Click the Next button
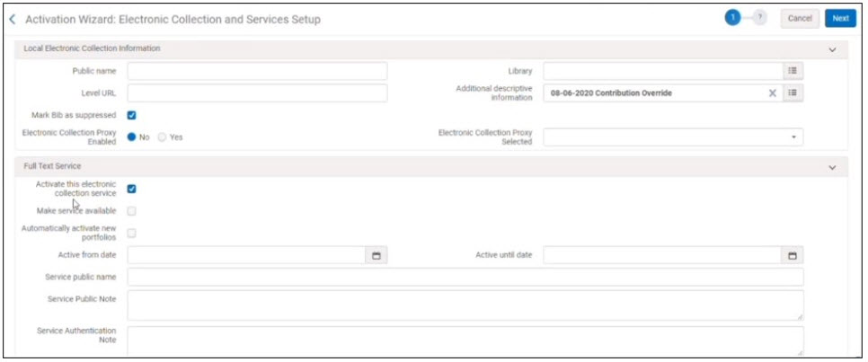Viewport: 868px width, 362px height. [x=840, y=18]
